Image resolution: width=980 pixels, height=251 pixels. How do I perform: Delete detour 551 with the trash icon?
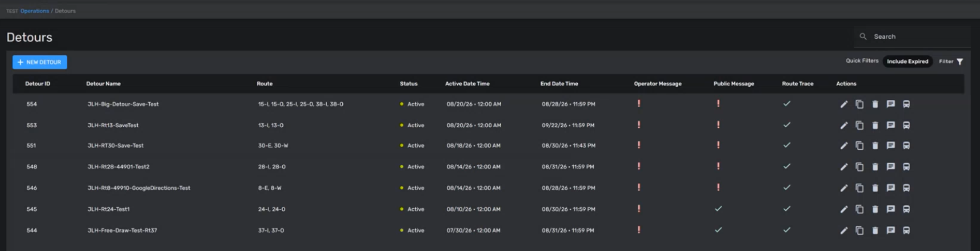(875, 146)
